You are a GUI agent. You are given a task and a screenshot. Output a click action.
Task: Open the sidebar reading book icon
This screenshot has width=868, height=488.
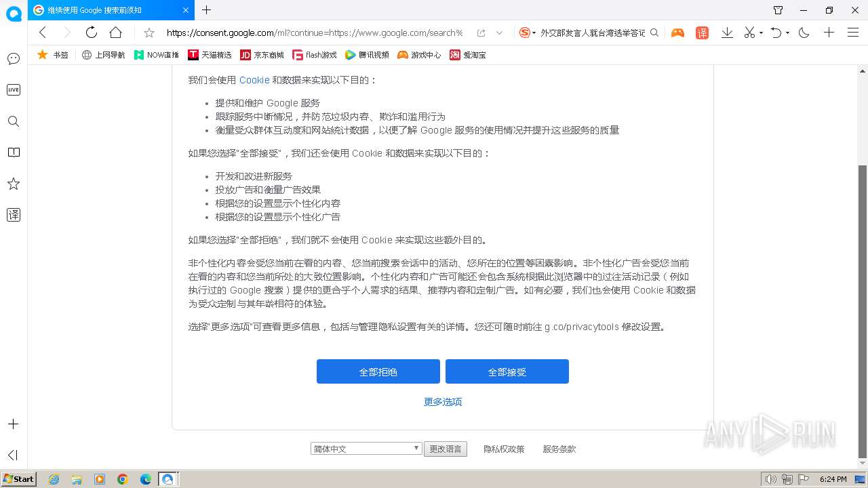click(x=14, y=152)
